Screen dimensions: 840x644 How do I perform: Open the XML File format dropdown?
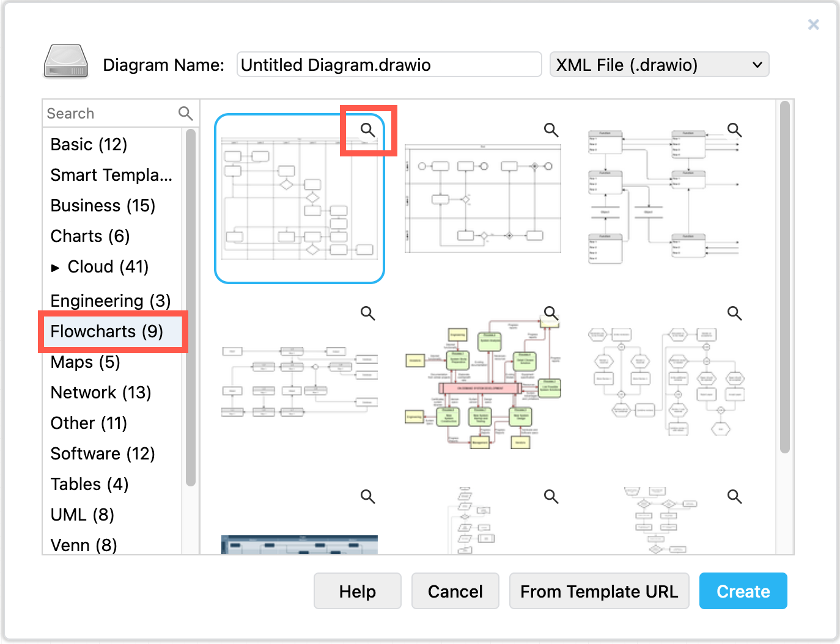(660, 64)
